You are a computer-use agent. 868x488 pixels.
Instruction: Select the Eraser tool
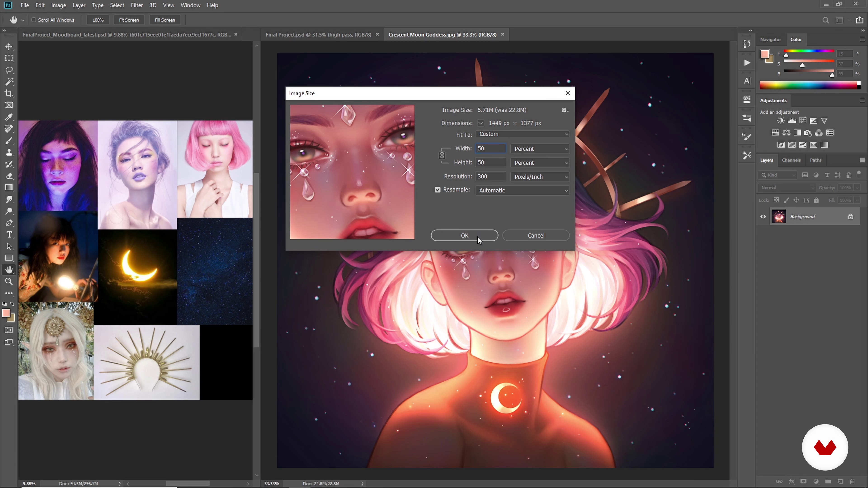click(9, 176)
